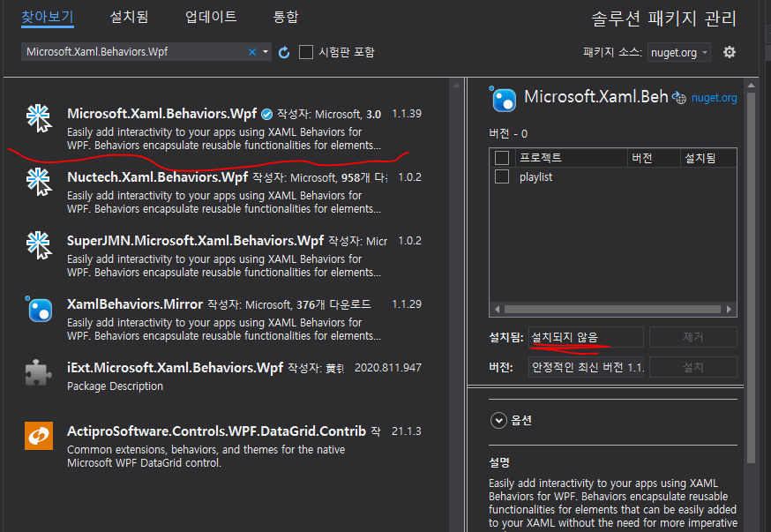Select the SuperJMN.Microsoft.Xaml.Behaviors.Wpf package title
771x532 pixels.
pyautogui.click(x=195, y=241)
